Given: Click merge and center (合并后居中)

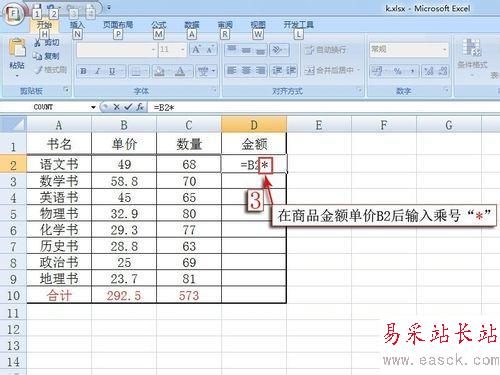Looking at the screenshot, I should [x=333, y=70].
